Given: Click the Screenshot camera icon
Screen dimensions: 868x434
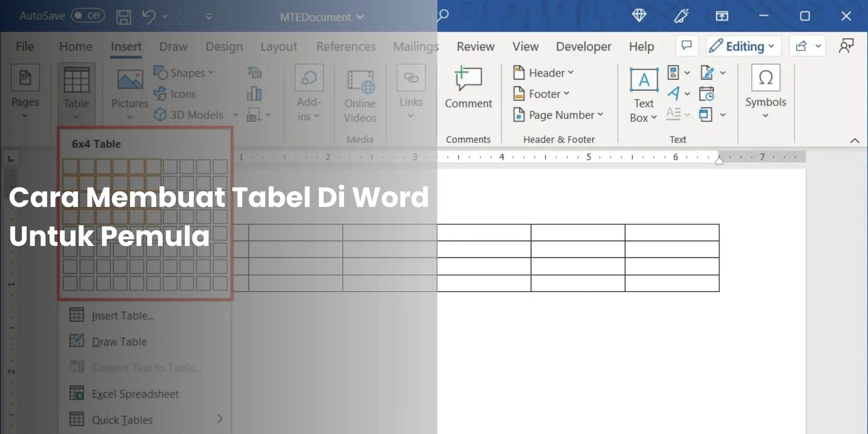Looking at the screenshot, I should 254,115.
